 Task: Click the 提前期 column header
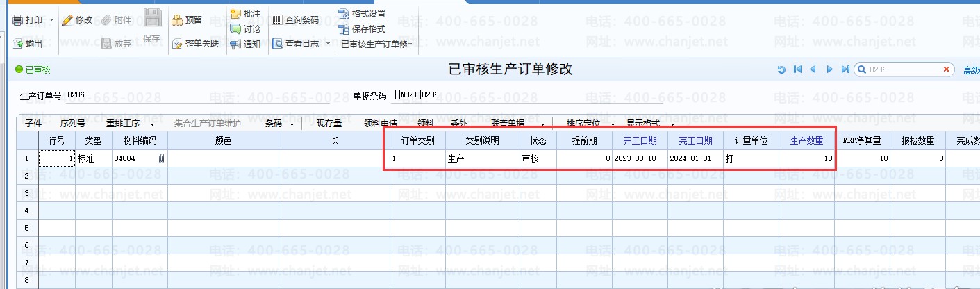pyautogui.click(x=584, y=140)
